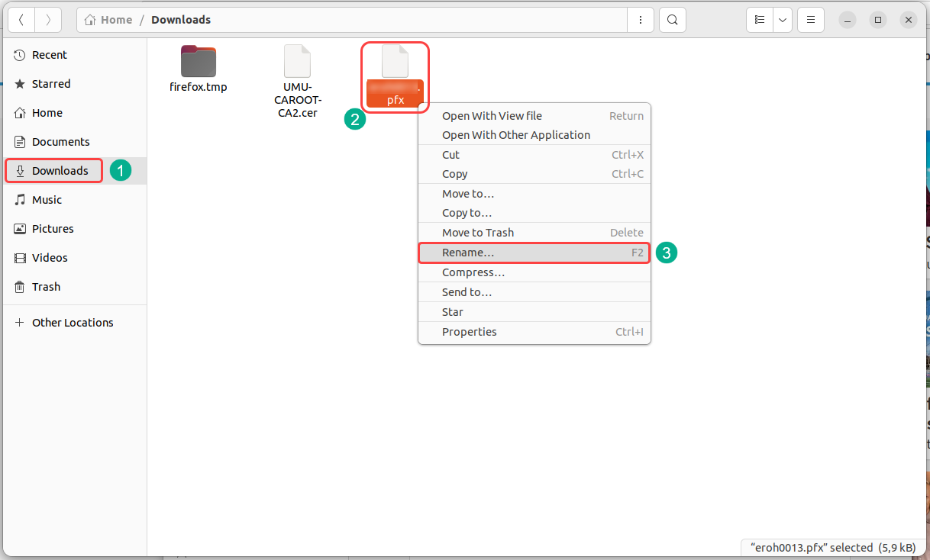The image size is (930, 560).
Task: Click Properties in the context menu
Action: point(469,332)
